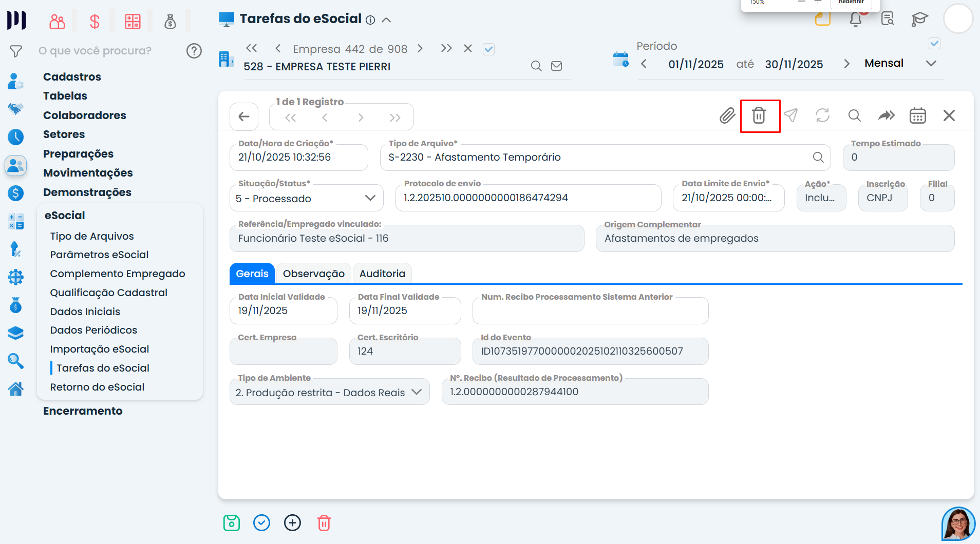Open Retorno do eSocial in the menu
The image size is (980, 544).
[97, 386]
